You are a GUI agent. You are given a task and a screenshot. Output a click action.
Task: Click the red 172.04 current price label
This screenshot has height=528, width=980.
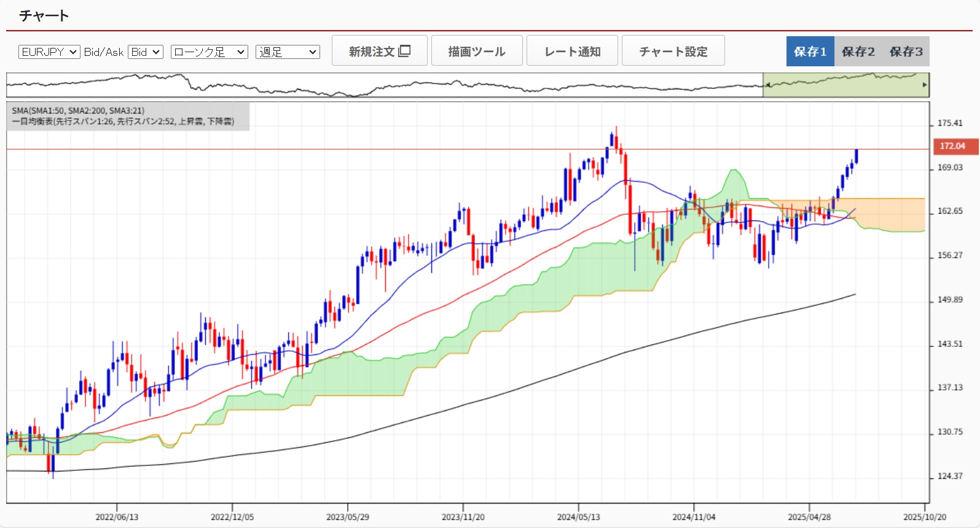pos(955,146)
